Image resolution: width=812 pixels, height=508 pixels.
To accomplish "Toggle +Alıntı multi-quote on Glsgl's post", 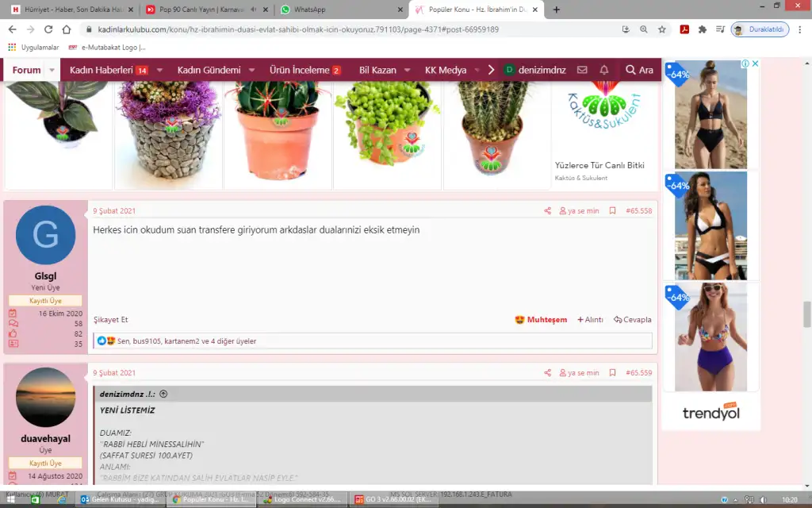I will tap(590, 320).
